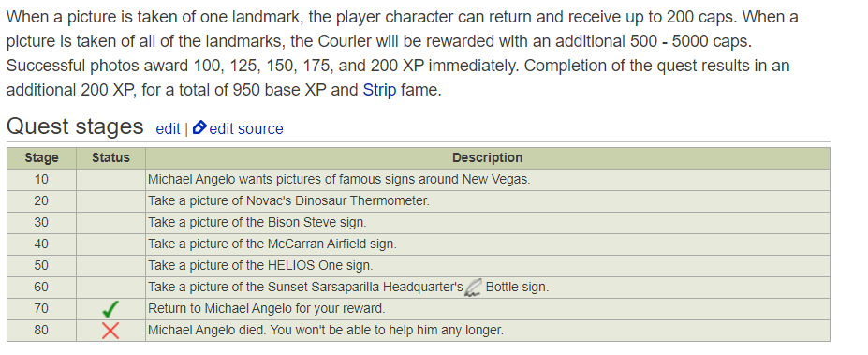
Task: Click the McCarran Airfield sign description
Action: pos(272,244)
